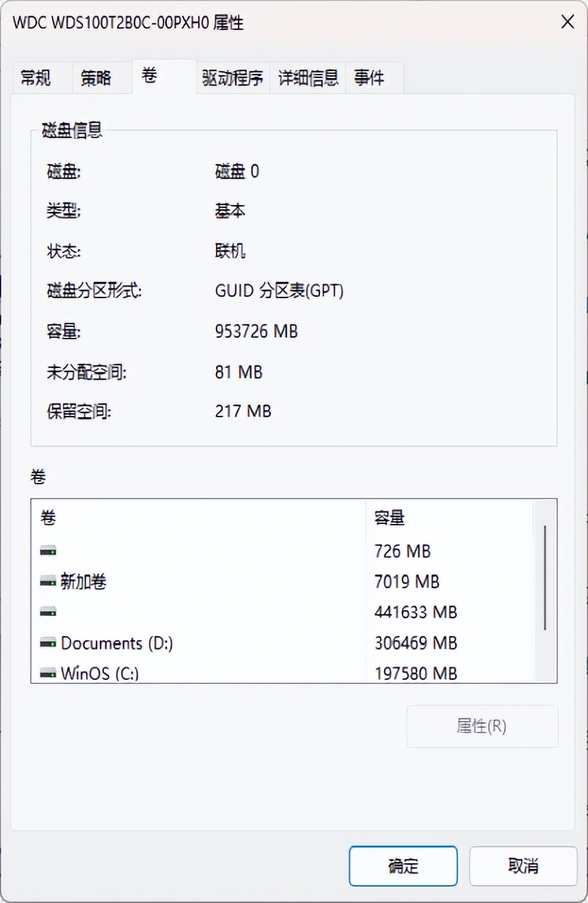The image size is (588, 903).
Task: Click the disk icon beside 新加卷
Action: (46, 581)
